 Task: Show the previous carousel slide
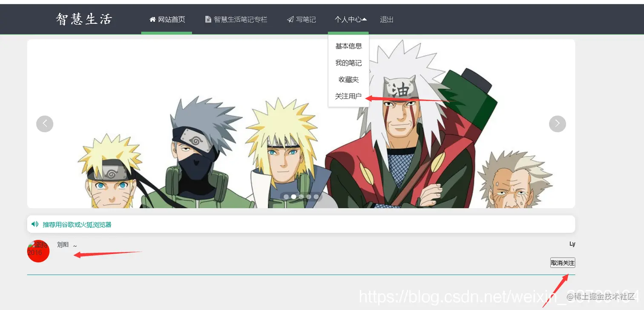tap(45, 124)
